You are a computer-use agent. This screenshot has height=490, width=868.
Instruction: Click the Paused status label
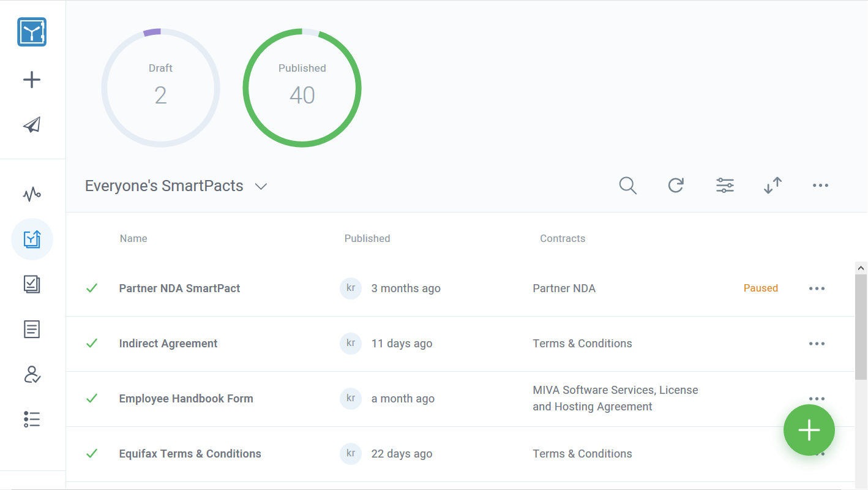(x=761, y=288)
